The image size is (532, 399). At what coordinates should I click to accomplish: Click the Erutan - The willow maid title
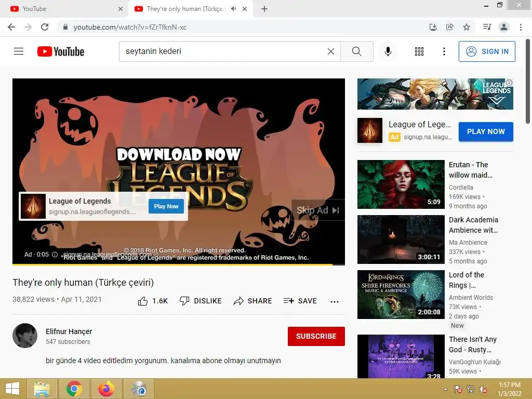pos(471,170)
